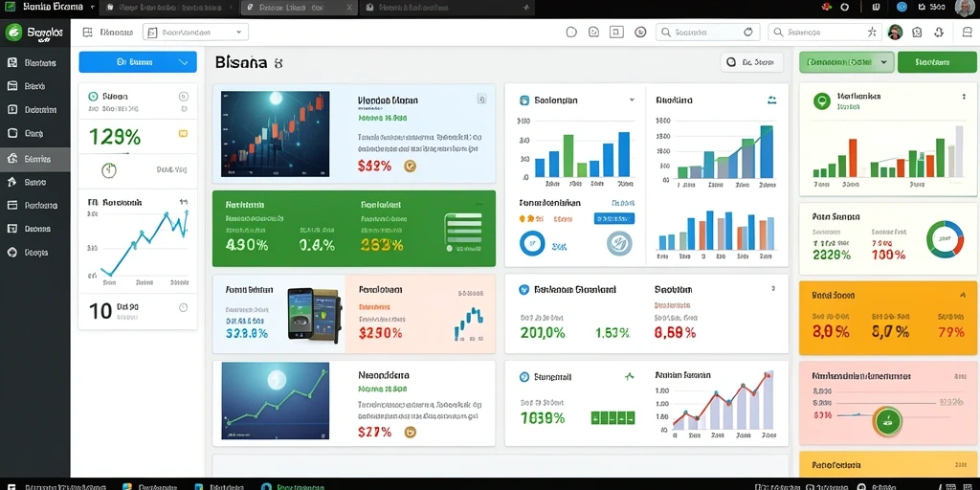Click the blue progress ring in the middle card

532,243
